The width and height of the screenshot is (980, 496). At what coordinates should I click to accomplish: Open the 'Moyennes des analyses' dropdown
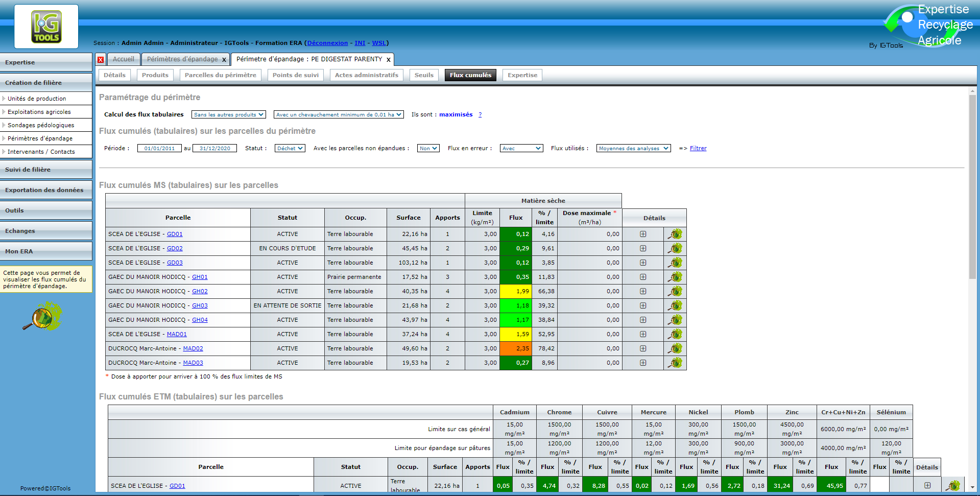coord(633,148)
